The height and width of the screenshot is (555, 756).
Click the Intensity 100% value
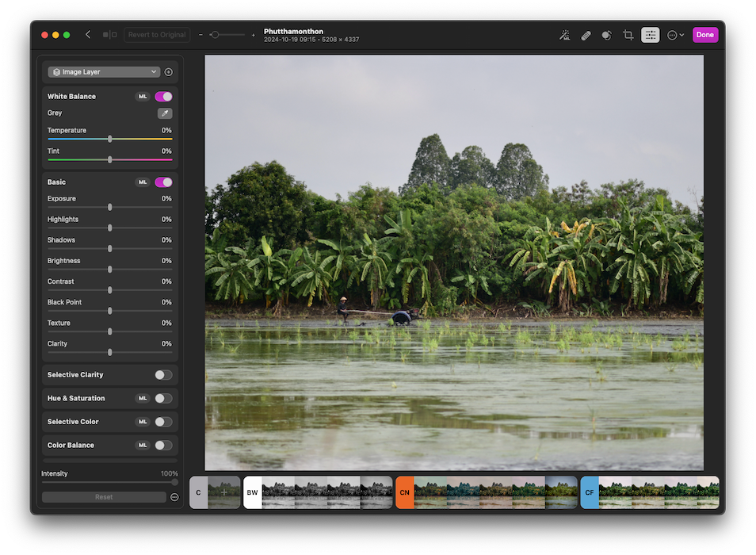click(170, 473)
